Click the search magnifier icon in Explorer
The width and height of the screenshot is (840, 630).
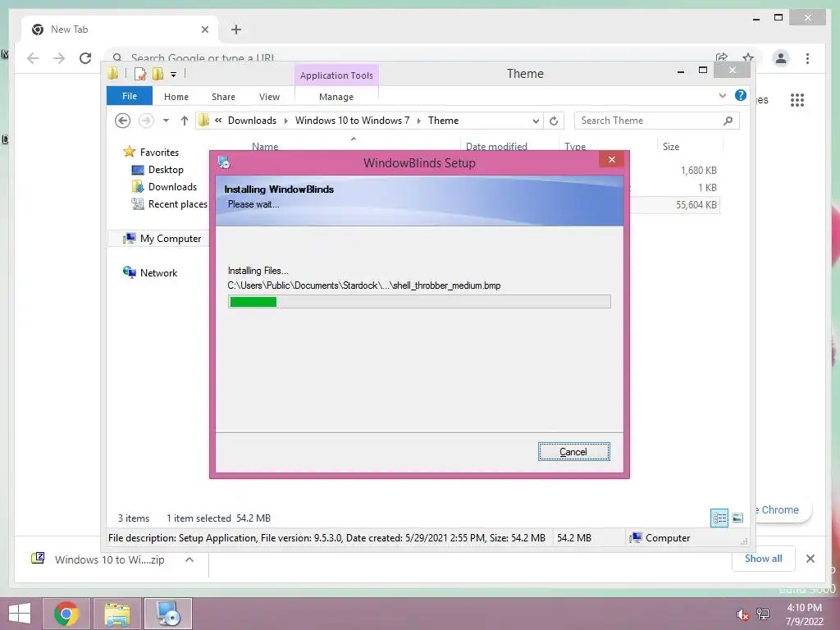pyautogui.click(x=728, y=121)
